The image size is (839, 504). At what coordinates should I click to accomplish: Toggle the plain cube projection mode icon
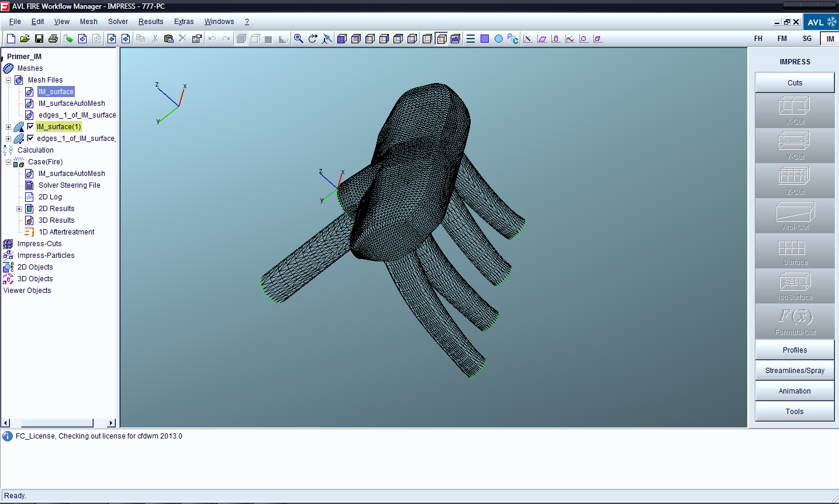click(427, 39)
